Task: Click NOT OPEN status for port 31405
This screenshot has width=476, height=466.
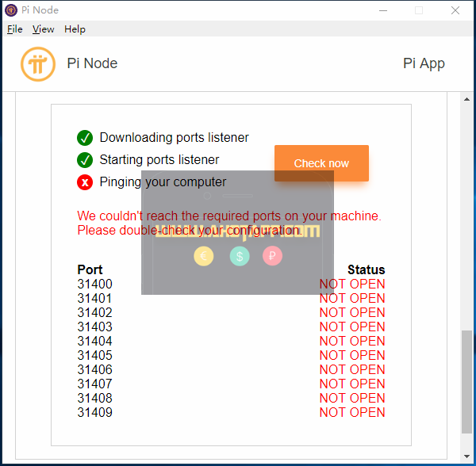Action: (x=352, y=355)
